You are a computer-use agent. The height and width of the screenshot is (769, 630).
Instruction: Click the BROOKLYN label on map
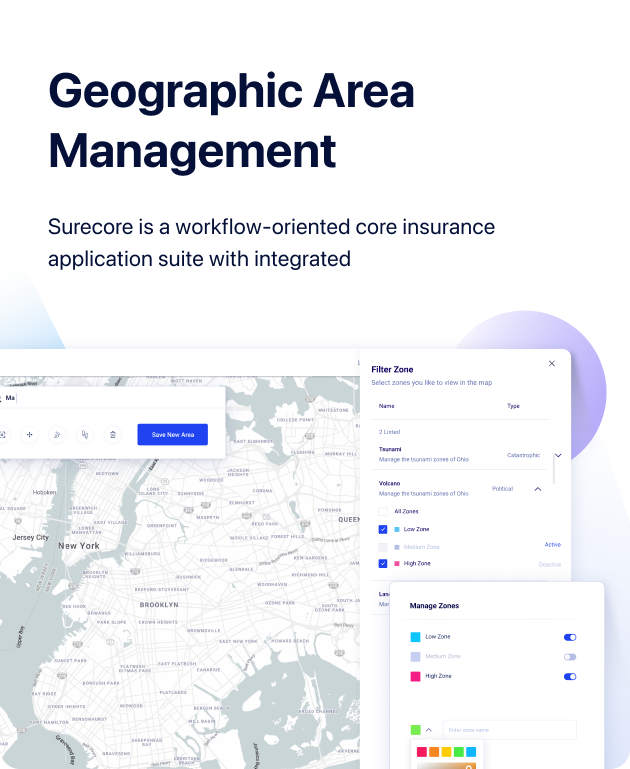coord(159,605)
